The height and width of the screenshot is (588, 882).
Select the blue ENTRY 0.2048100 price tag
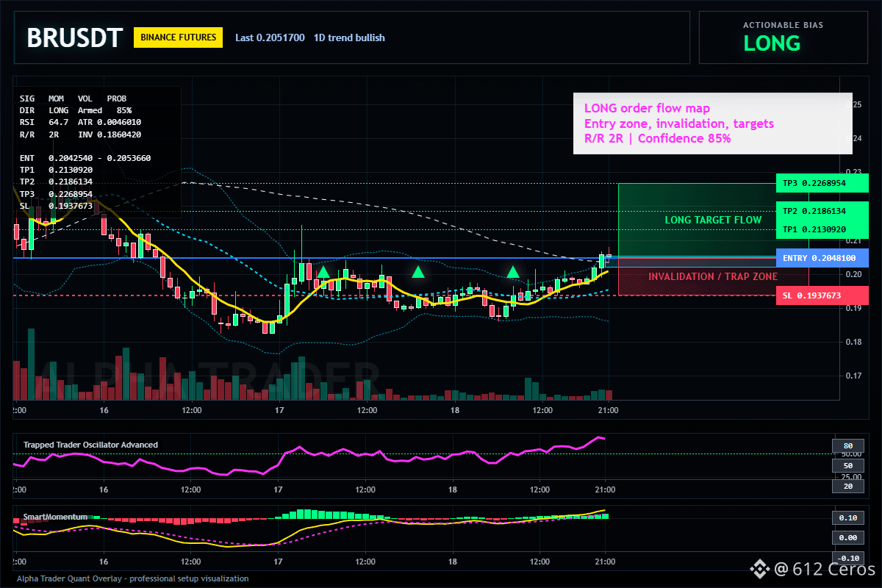coord(822,258)
